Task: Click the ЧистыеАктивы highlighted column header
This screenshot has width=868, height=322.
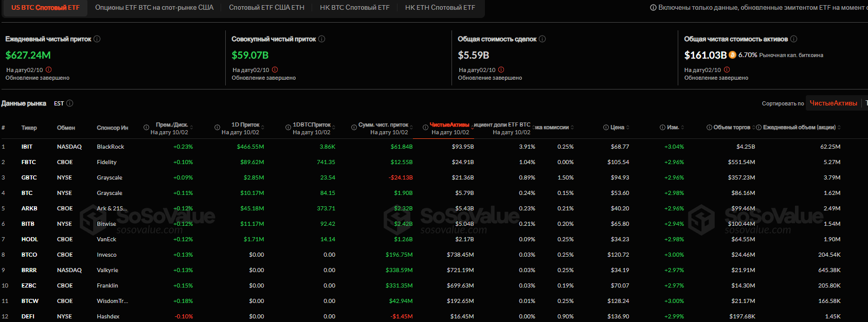Action: tap(449, 125)
